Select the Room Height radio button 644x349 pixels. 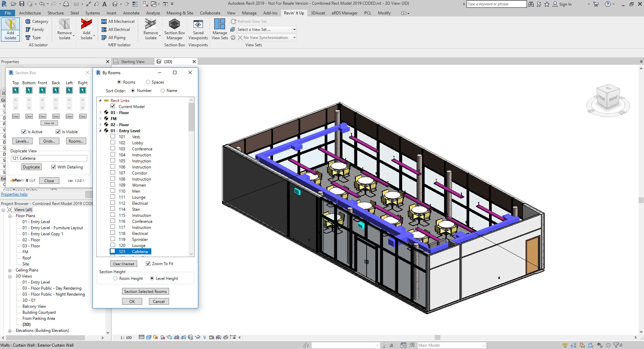115,279
